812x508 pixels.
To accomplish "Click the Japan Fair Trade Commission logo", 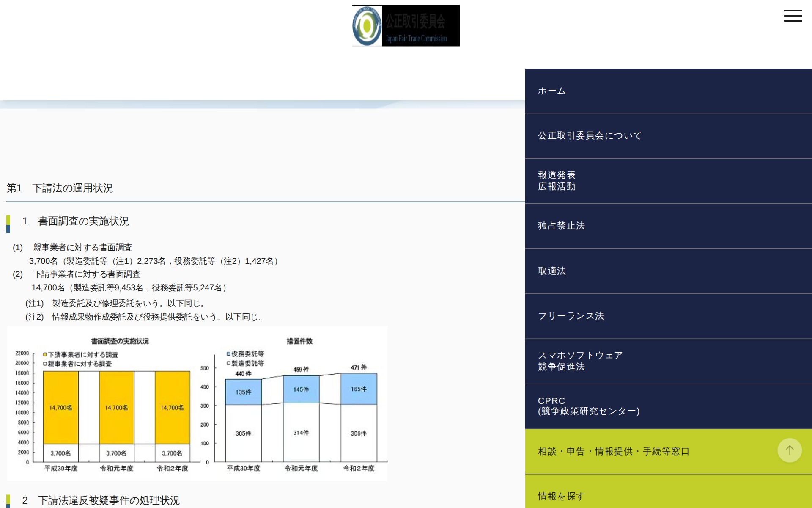I will 406,26.
